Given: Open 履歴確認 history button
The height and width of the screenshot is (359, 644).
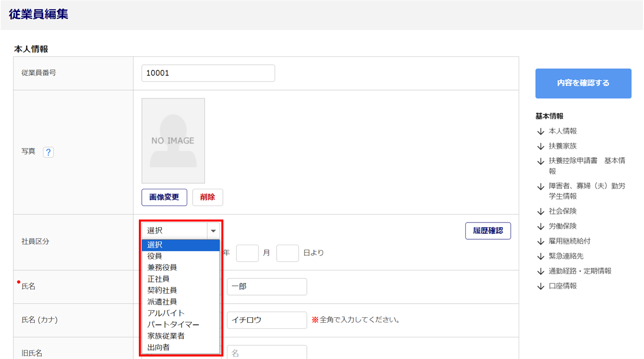Looking at the screenshot, I should [x=488, y=231].
